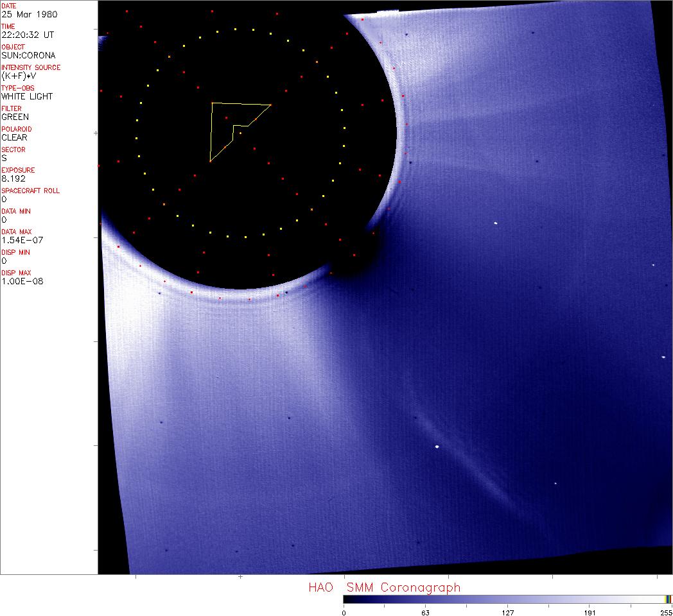Click the "SUN:CORONA" object value

(x=28, y=55)
